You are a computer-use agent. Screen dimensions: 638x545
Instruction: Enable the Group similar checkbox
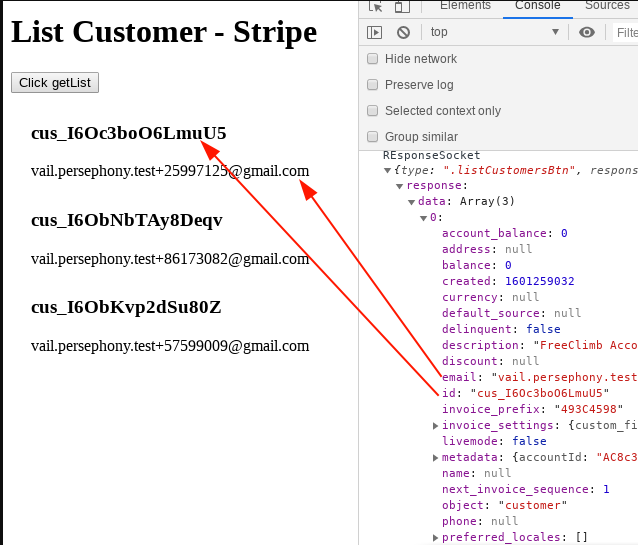point(373,137)
